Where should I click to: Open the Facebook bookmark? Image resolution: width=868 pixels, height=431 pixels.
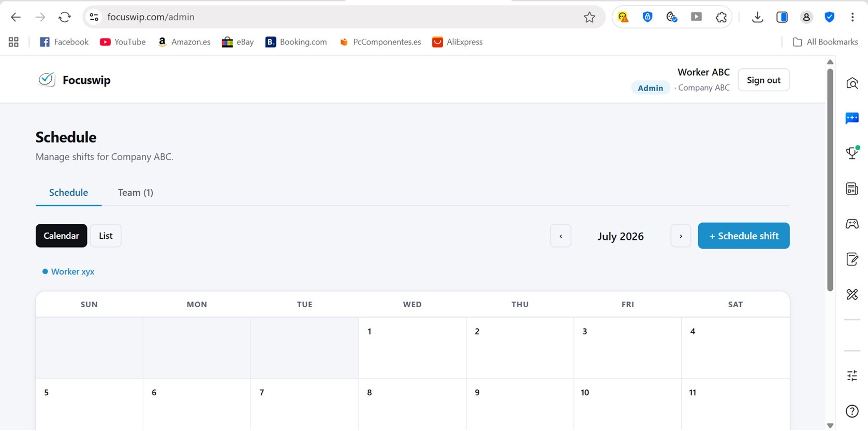tap(64, 42)
